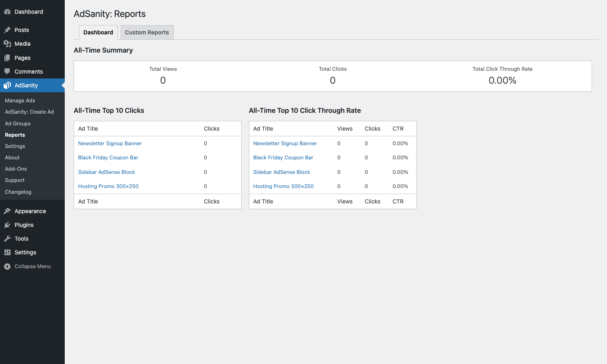Open the Comments menu item
This screenshot has width=607, height=364.
29,72
